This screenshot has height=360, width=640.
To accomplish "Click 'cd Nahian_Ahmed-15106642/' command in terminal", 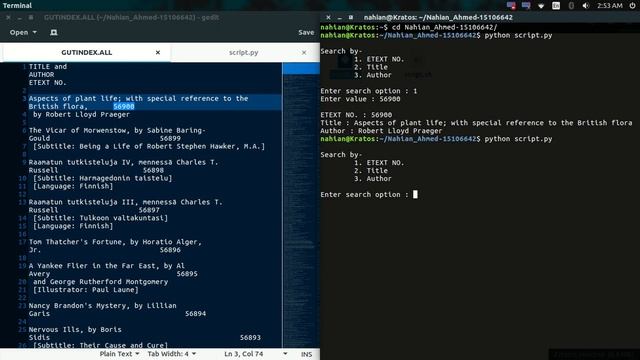I will click(x=444, y=27).
